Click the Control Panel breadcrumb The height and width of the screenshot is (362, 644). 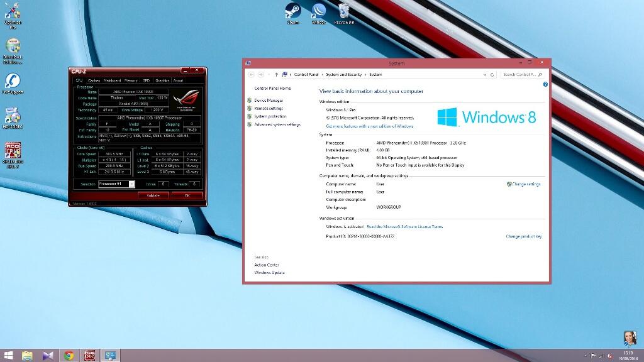point(306,75)
